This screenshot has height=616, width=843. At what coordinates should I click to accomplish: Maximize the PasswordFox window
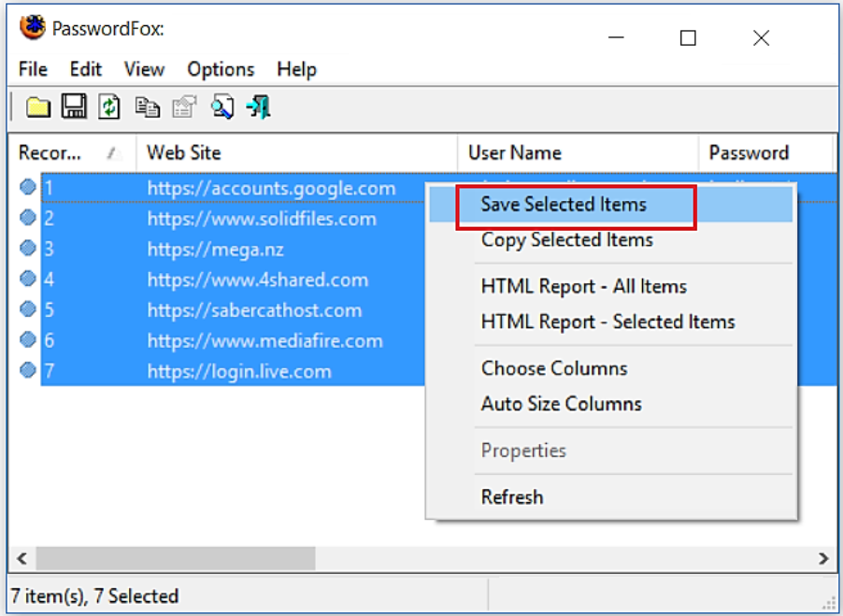688,37
